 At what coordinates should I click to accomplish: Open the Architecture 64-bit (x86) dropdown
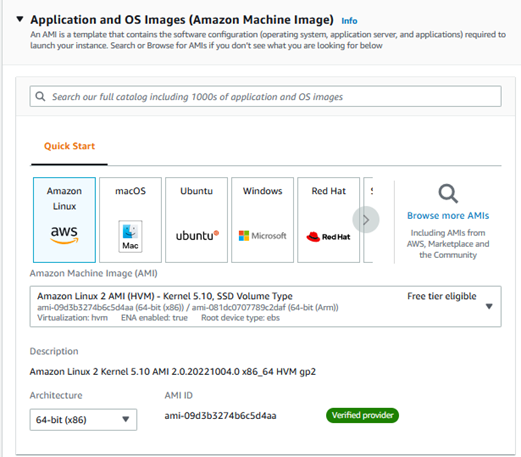coord(83,420)
